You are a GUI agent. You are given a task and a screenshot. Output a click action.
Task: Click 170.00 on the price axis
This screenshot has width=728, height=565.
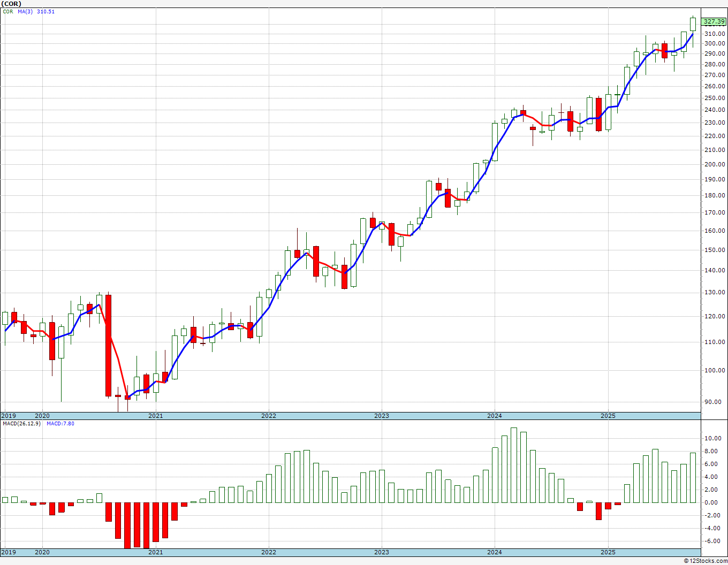click(715, 213)
